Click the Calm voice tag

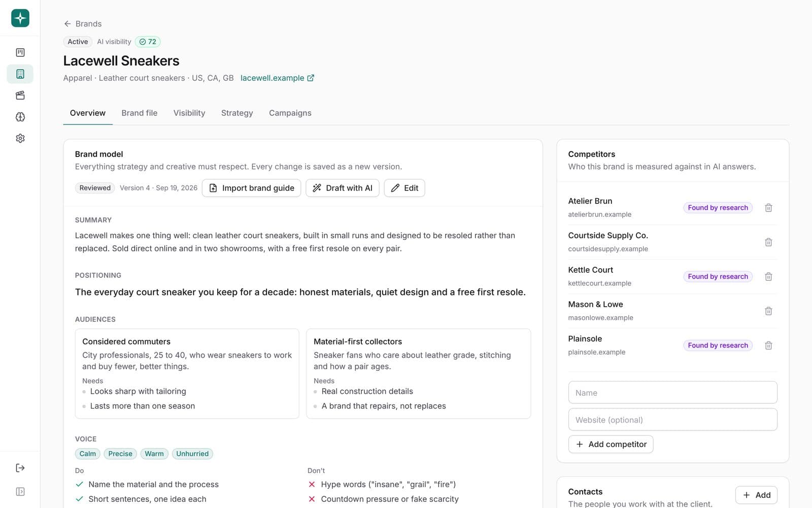pos(88,454)
